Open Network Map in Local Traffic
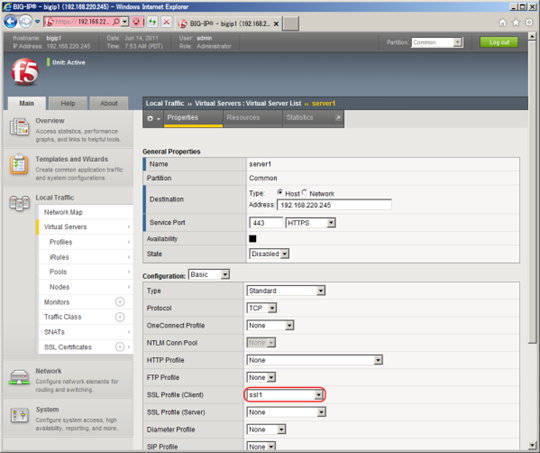The width and height of the screenshot is (540, 453). tap(85, 212)
